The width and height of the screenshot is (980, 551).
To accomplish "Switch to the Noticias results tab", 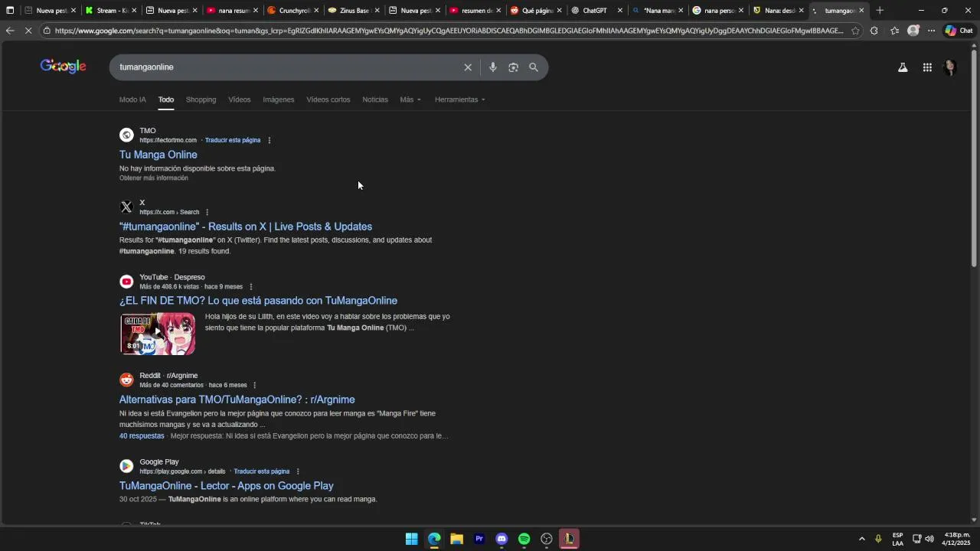I will (x=375, y=99).
